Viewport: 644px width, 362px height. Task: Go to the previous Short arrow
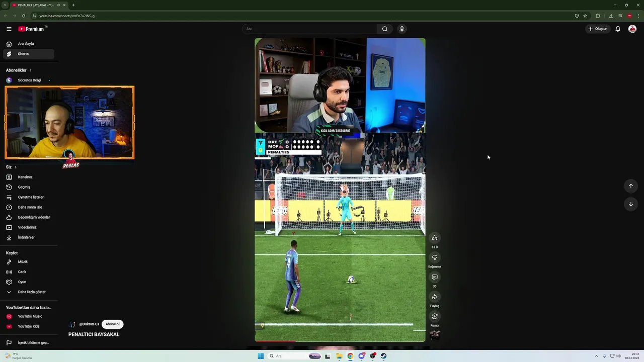click(x=631, y=186)
